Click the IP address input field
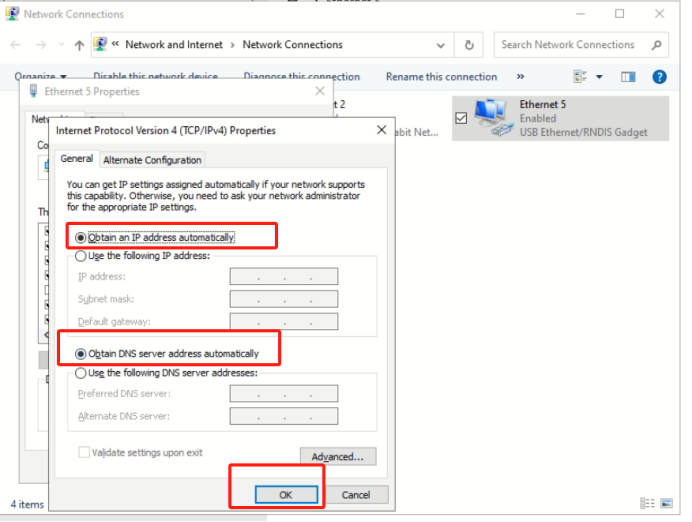This screenshot has height=522, width=692. click(284, 277)
